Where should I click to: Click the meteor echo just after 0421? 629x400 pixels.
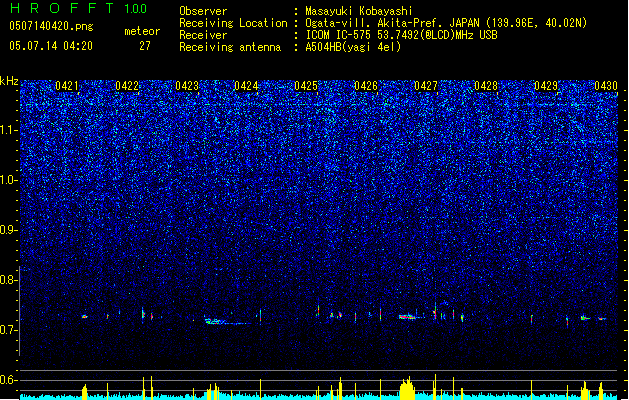85,317
